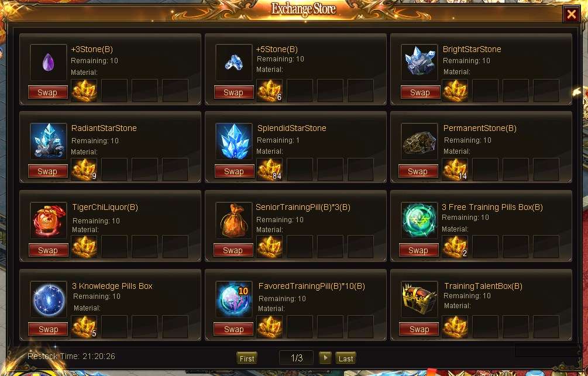Close the Exchange Store window
588x376 pixels.
click(x=571, y=14)
